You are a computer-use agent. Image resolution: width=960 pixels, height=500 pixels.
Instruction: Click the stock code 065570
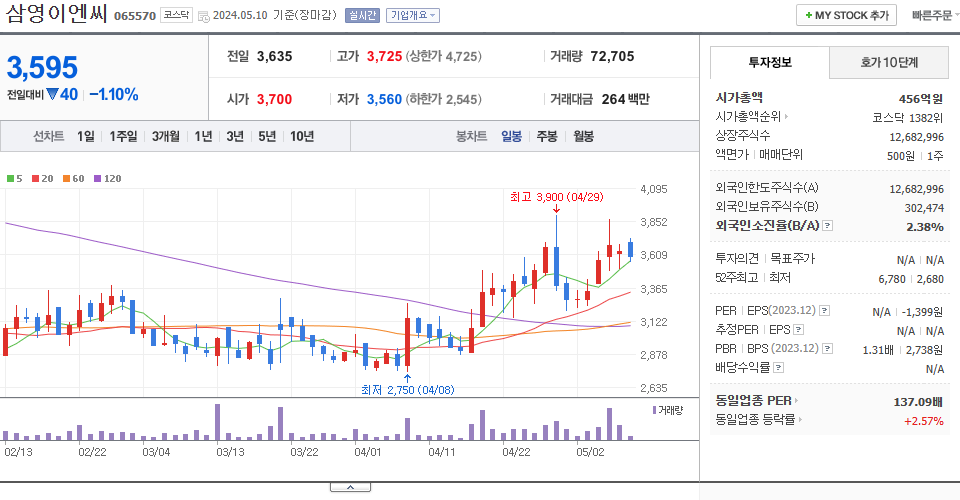135,16
